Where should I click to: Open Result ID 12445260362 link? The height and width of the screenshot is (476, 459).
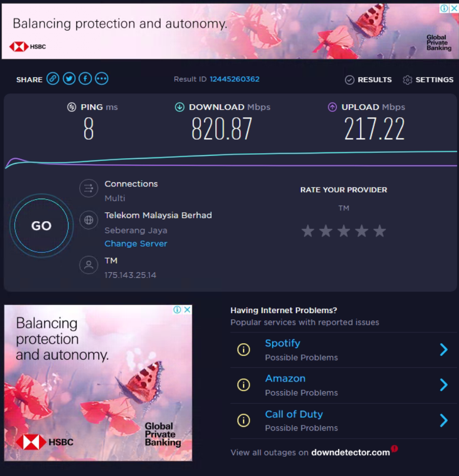(x=235, y=79)
